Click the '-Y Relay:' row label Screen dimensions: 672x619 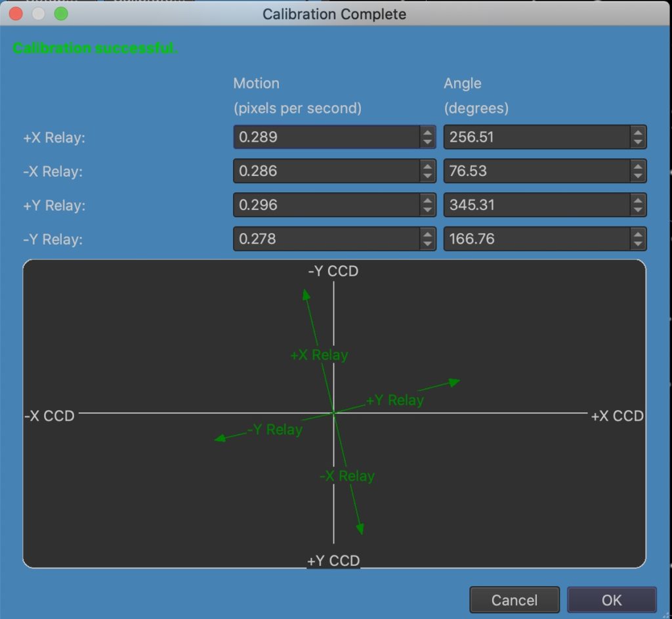[52, 239]
